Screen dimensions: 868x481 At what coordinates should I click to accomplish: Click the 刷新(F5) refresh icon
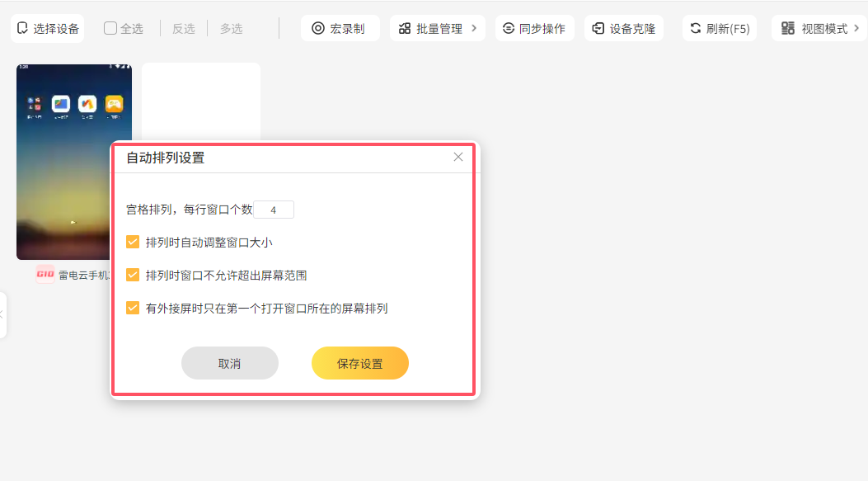[696, 28]
